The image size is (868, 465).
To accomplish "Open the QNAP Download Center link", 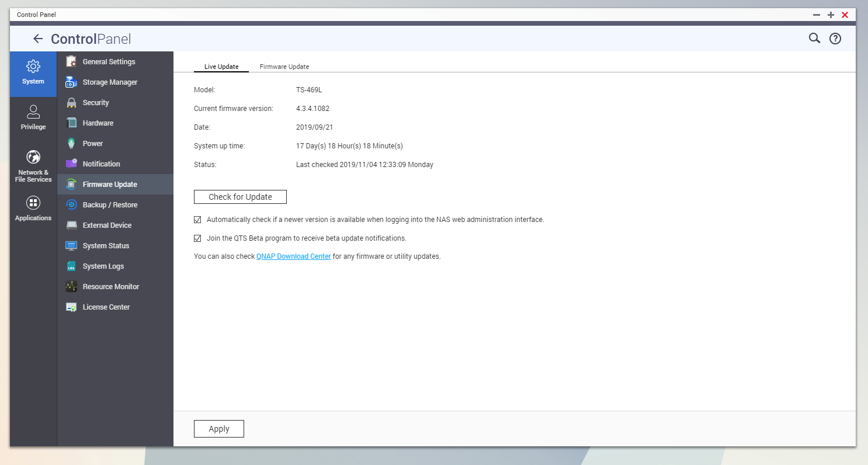I will pos(293,256).
